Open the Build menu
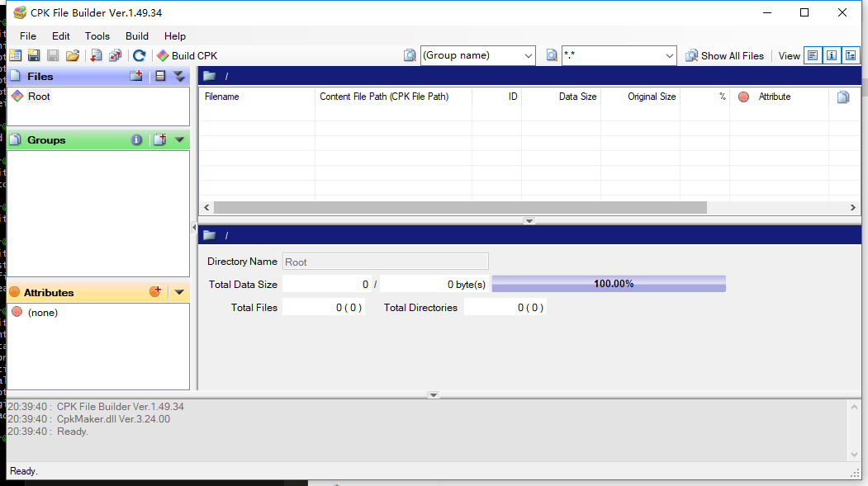This screenshot has width=868, height=486. tap(137, 36)
